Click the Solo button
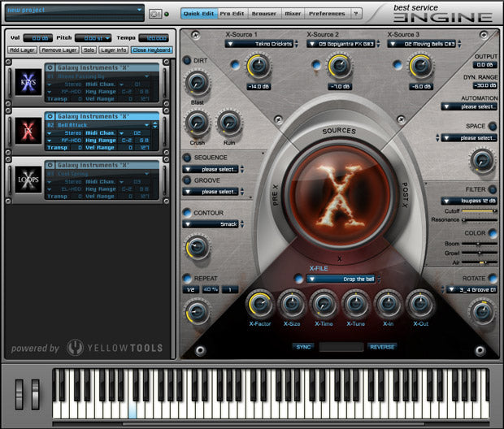 (89, 50)
